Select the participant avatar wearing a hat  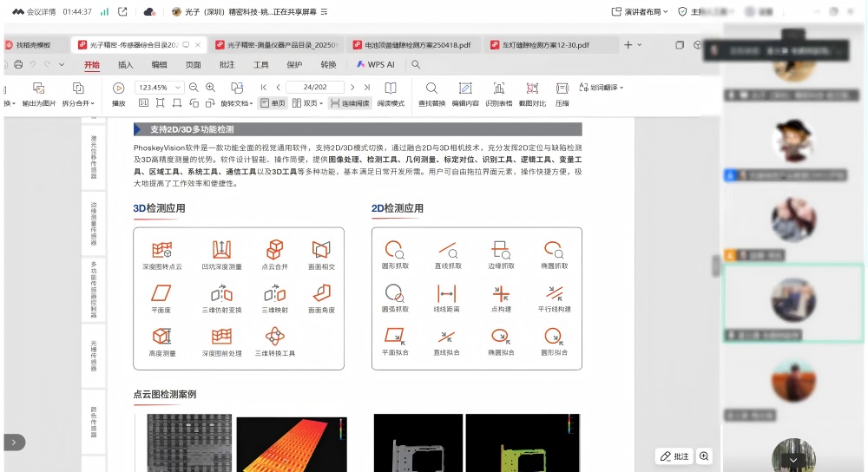coord(793,140)
